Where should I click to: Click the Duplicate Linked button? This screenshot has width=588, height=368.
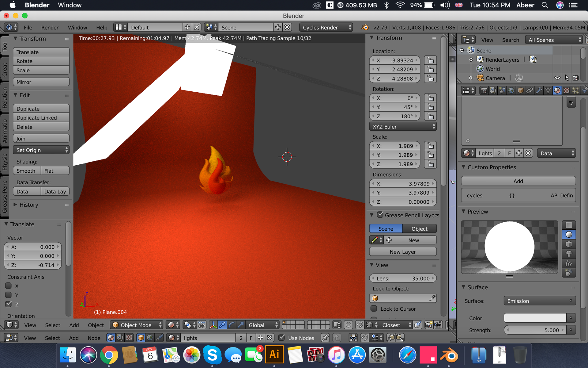41,118
